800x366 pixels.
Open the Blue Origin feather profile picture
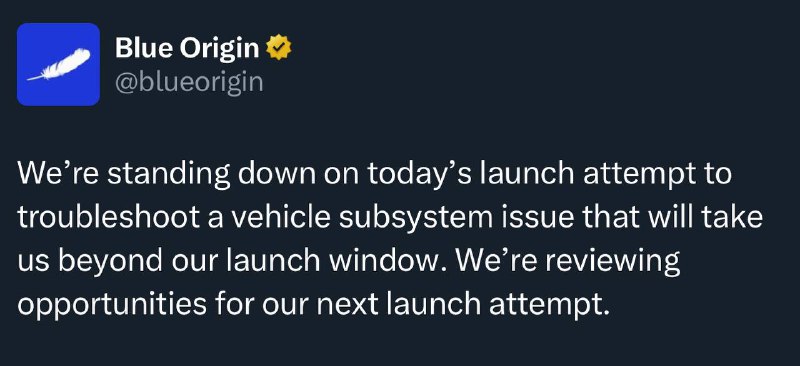pos(58,64)
